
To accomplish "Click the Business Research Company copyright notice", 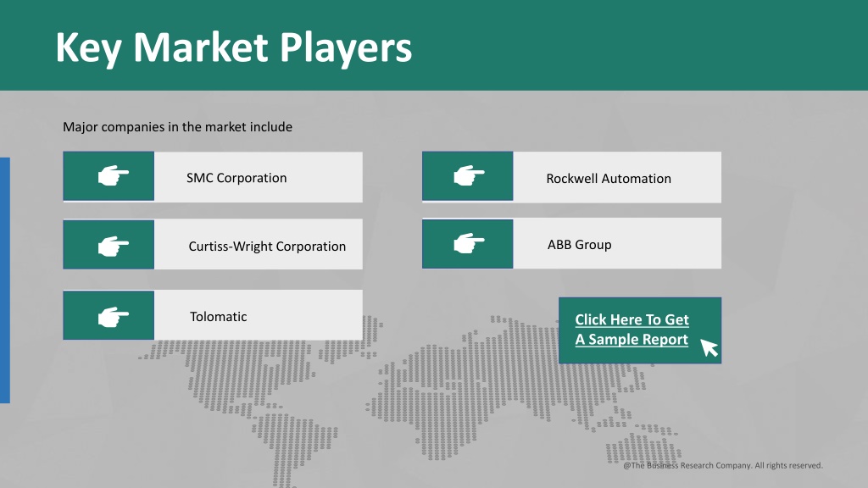I will pos(723,465).
